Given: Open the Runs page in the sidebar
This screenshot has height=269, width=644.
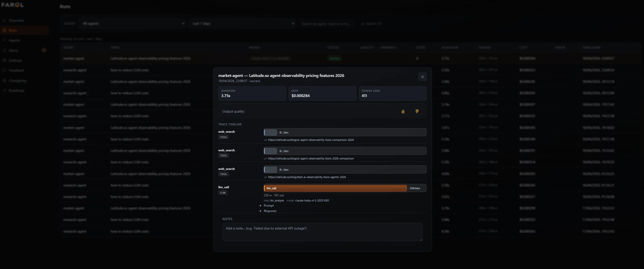Looking at the screenshot, I should [x=25, y=30].
